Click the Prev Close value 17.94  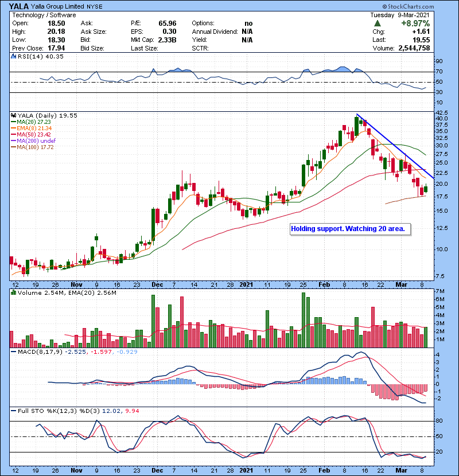click(x=56, y=48)
